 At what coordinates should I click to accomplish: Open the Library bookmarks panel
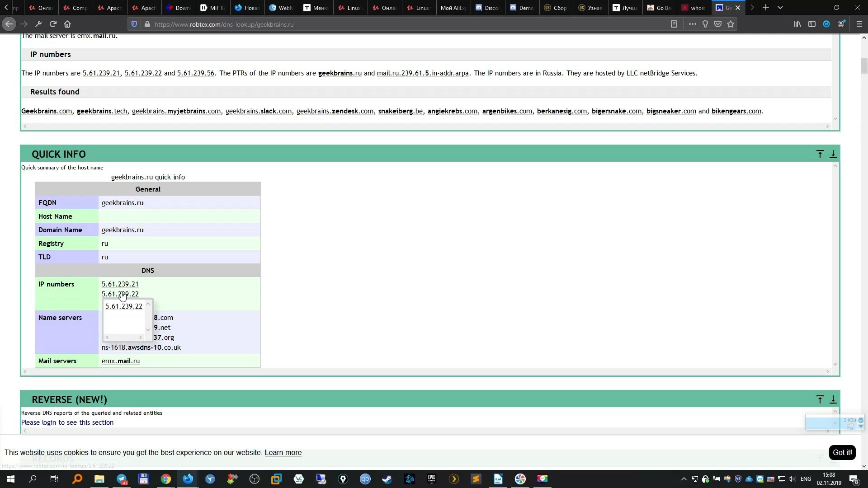(797, 24)
